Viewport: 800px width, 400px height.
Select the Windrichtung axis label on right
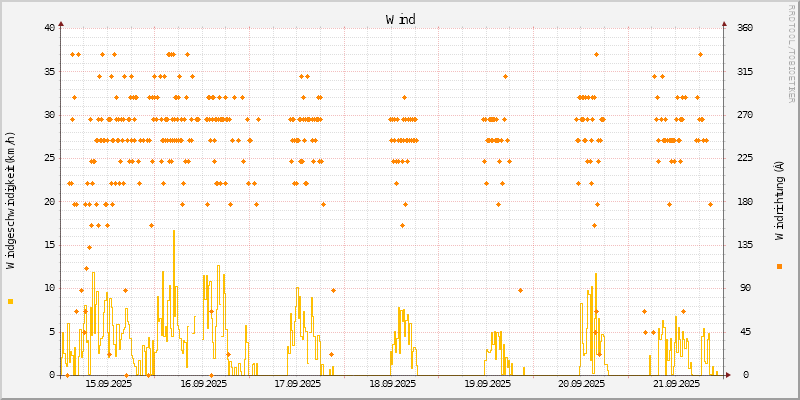click(779, 201)
